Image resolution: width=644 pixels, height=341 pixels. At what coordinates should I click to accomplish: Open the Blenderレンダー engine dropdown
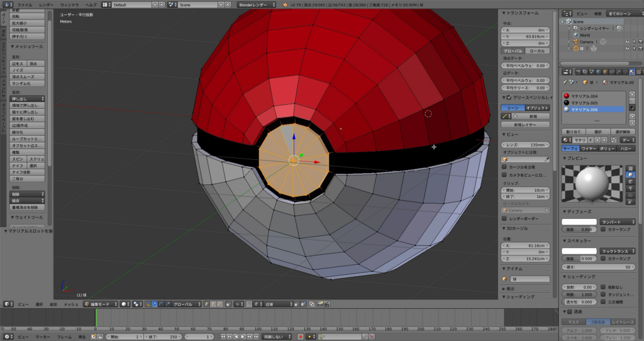[x=258, y=4]
